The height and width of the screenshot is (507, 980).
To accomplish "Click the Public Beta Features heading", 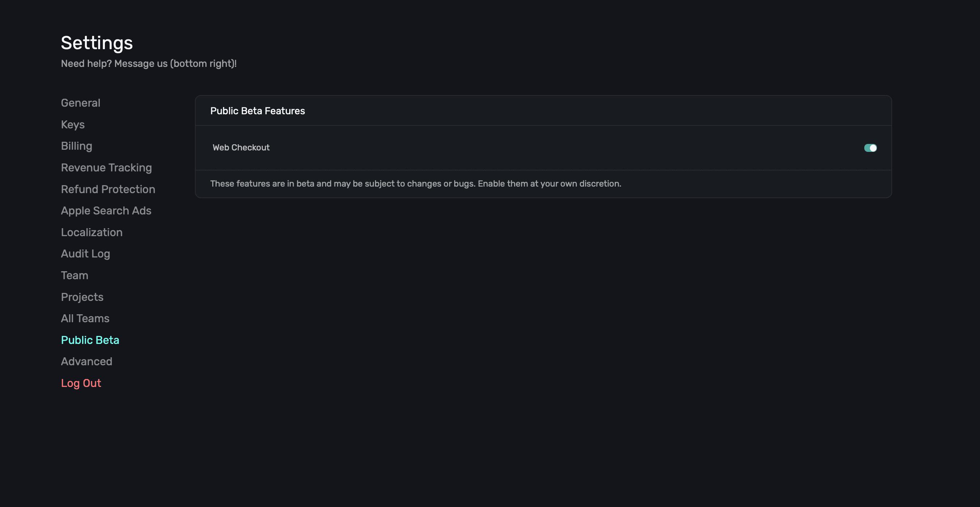I will click(x=257, y=111).
